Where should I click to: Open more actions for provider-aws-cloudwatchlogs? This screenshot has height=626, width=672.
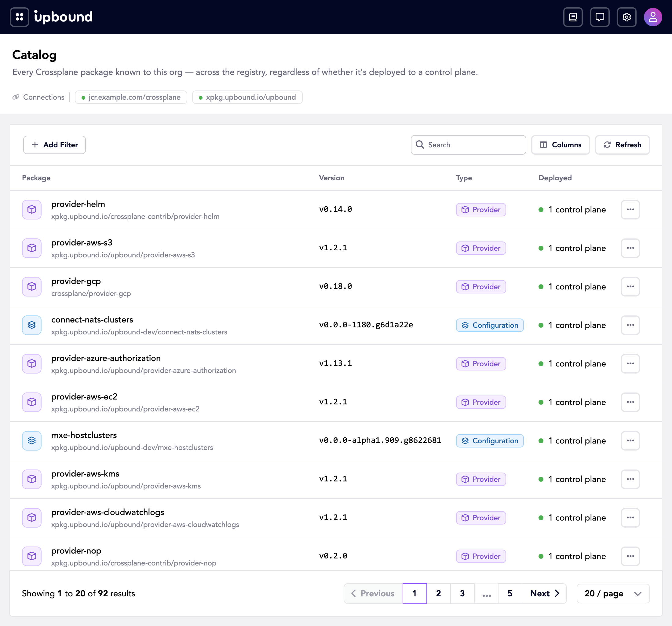[x=630, y=518]
